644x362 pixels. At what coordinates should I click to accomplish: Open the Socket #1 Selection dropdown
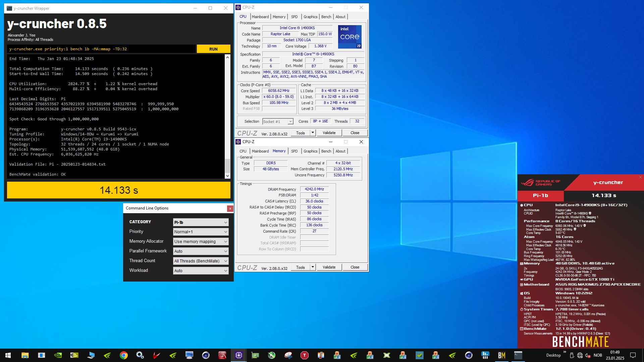point(278,122)
